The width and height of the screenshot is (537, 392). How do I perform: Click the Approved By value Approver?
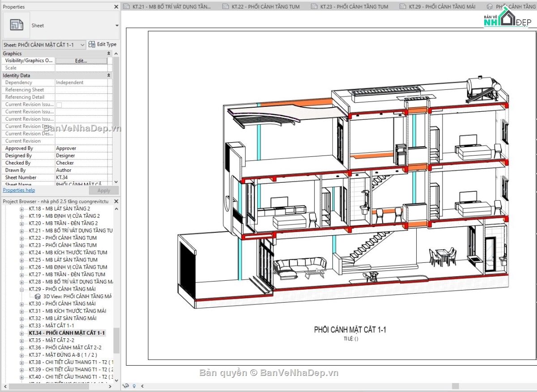(66, 148)
